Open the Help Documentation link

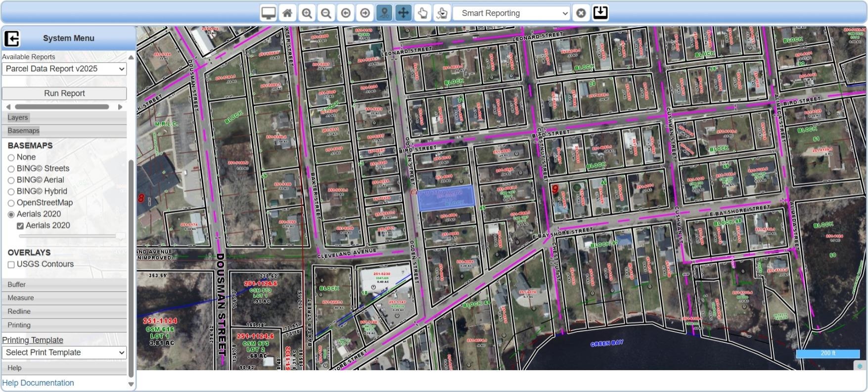click(38, 383)
